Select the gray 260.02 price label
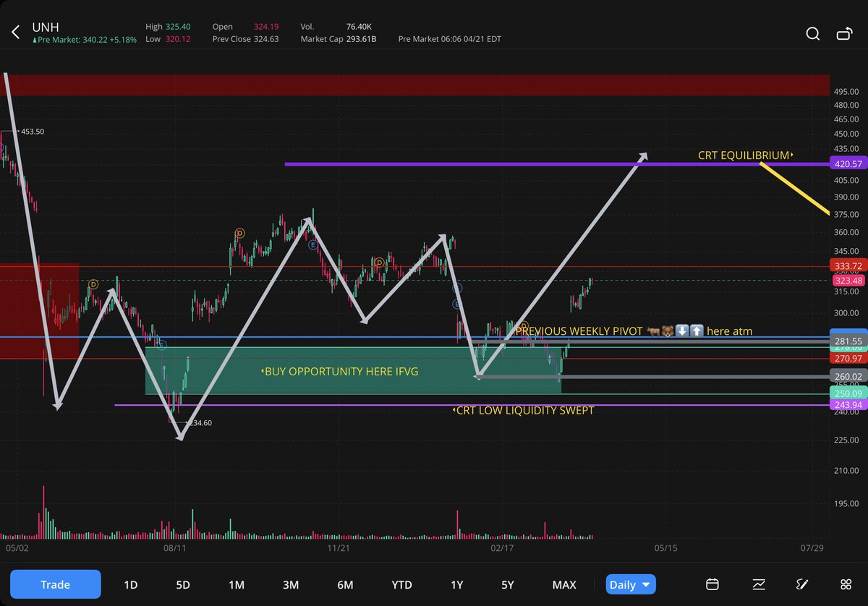 (x=847, y=376)
